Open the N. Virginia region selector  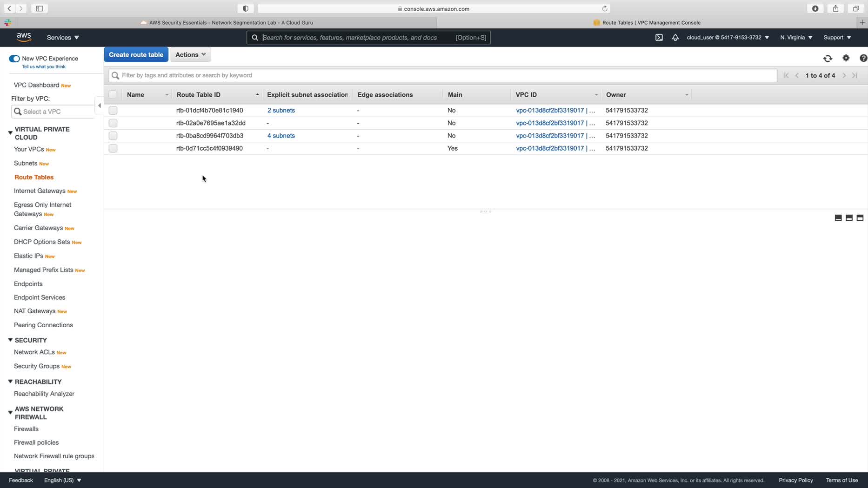pos(796,38)
